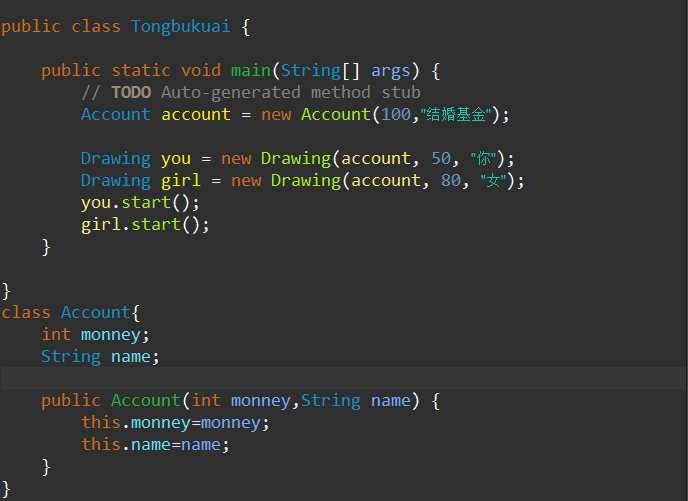The height and width of the screenshot is (501, 688).
Task: Click 'int monney' parameter in Account constructor
Action: click(x=241, y=401)
